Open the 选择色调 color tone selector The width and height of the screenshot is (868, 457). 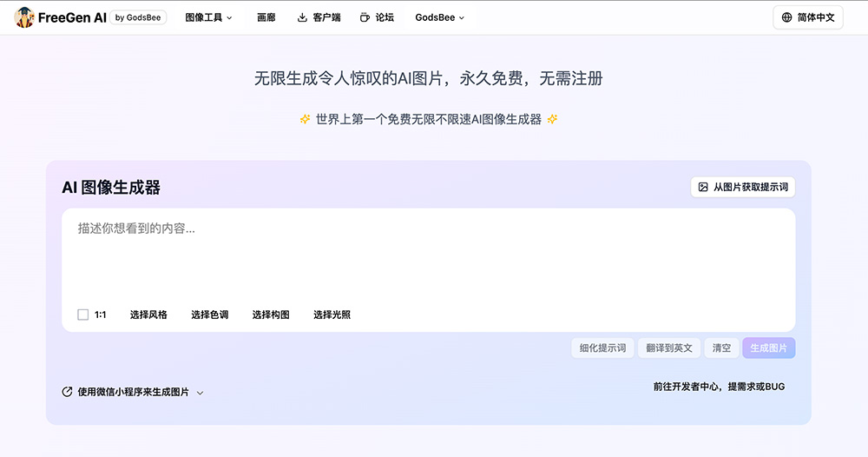coord(209,315)
